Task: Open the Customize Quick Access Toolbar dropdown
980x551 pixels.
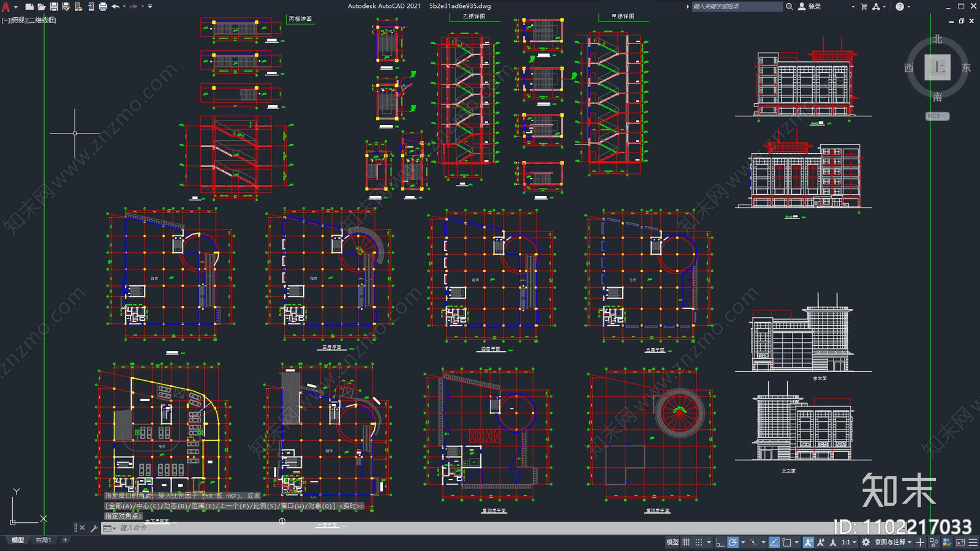Action: [150, 6]
